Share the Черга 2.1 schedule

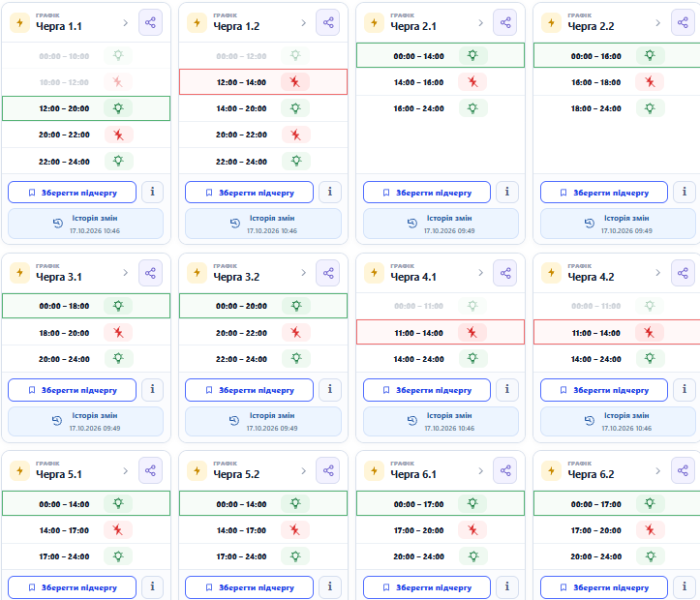505,23
